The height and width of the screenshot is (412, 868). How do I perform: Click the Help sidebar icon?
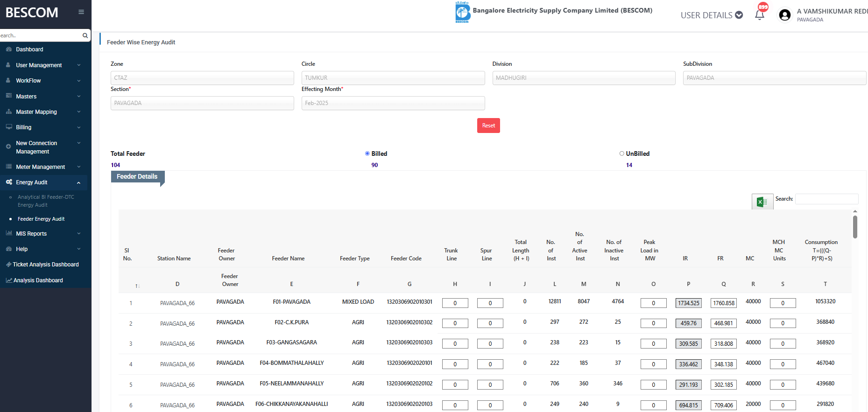pyautogui.click(x=9, y=249)
